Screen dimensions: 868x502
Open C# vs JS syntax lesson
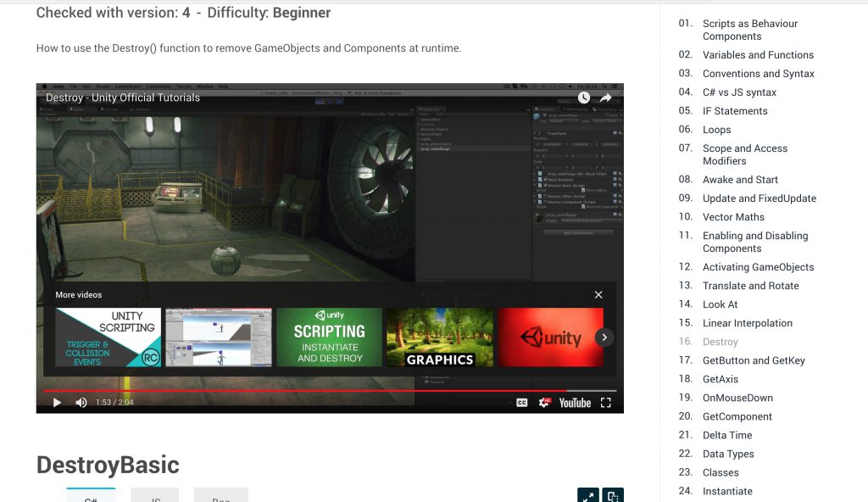[x=739, y=92]
